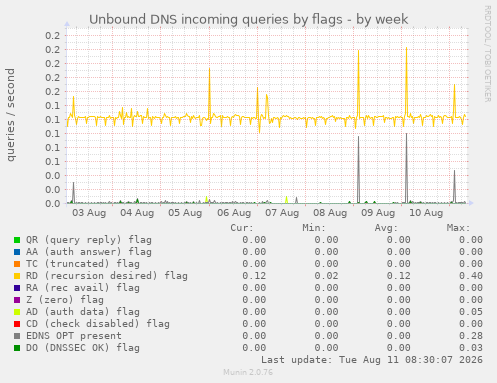497x383 pixels.
Task: Click the 'Munin 2.0.76' footer text
Action: [248, 372]
